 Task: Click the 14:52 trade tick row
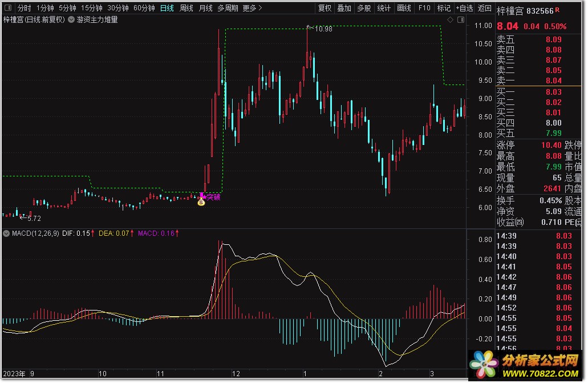pyautogui.click(x=538, y=308)
